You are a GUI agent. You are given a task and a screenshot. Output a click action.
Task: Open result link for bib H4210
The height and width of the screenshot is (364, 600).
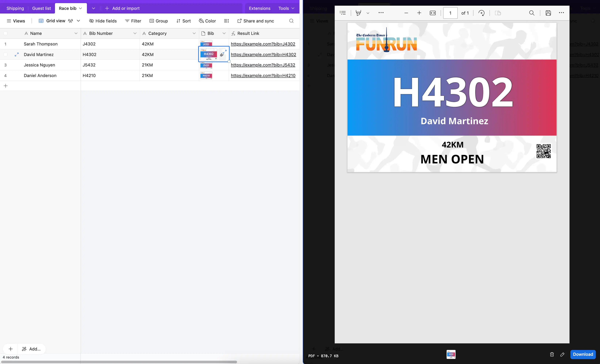point(263,75)
